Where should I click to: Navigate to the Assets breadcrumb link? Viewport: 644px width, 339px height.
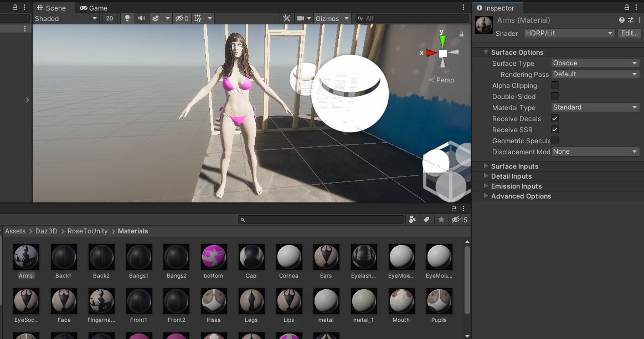(15, 231)
